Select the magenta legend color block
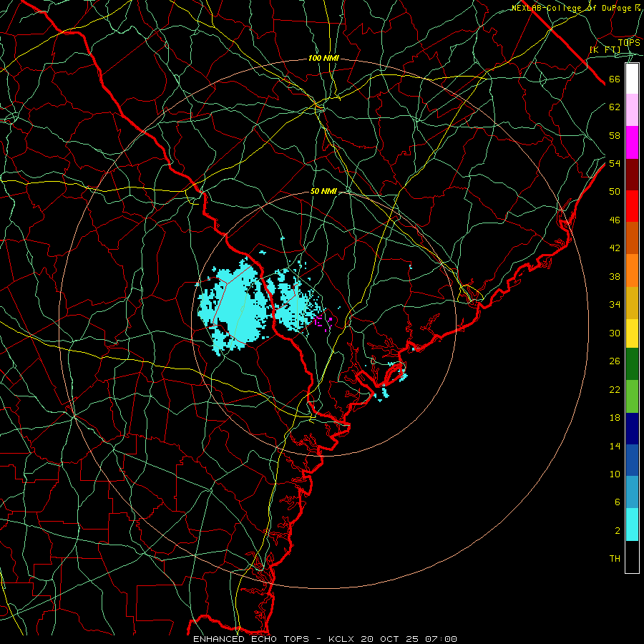Viewport: 644px width, 644px height. click(632, 142)
